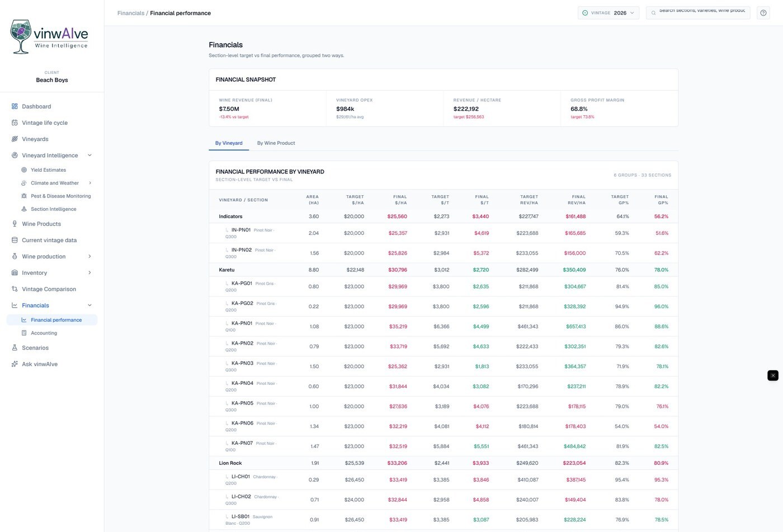Click the $7.50M wine revenue value
The image size is (783, 532).
click(x=229, y=109)
